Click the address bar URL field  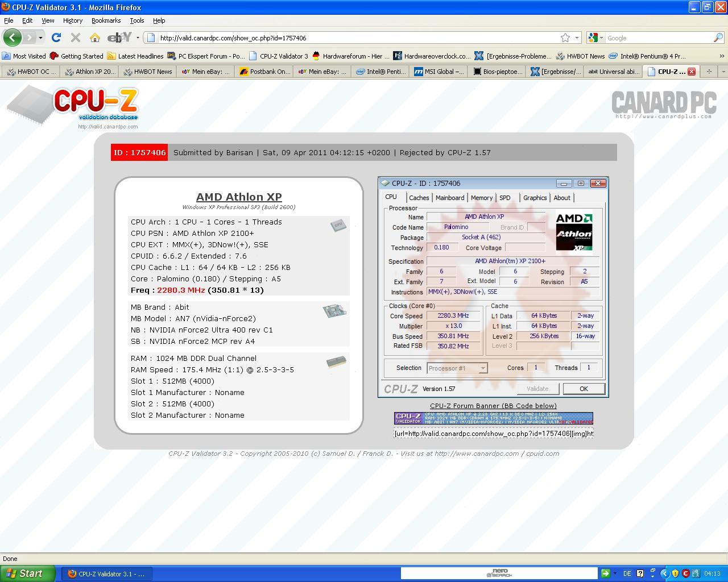click(358, 38)
